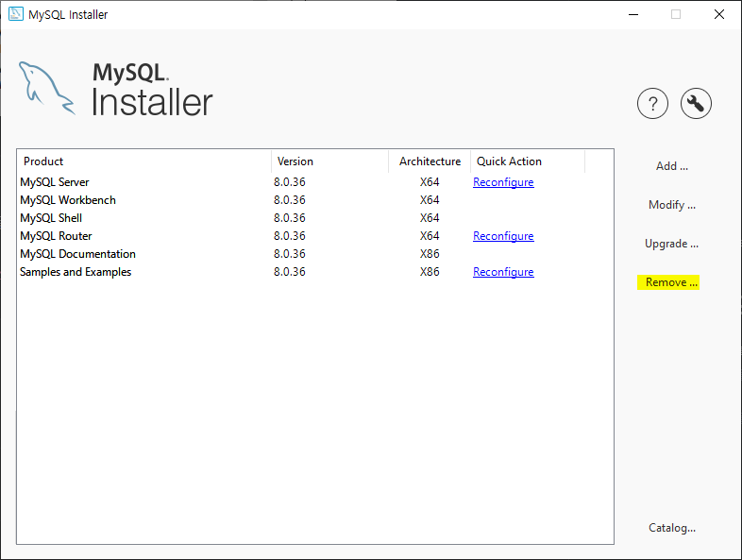Reconfigure MySQL Server link
This screenshot has height=560, width=742.
coord(503,182)
